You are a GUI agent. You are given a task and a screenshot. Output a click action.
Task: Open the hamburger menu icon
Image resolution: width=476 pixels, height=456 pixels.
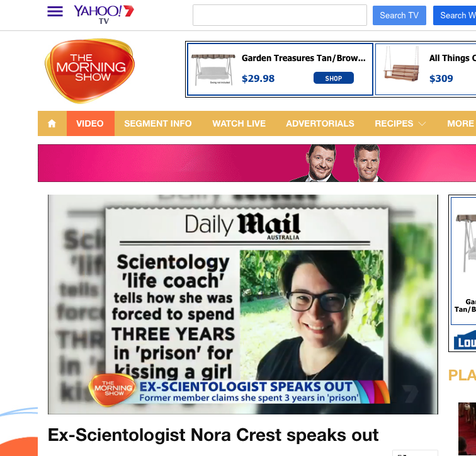coord(55,11)
